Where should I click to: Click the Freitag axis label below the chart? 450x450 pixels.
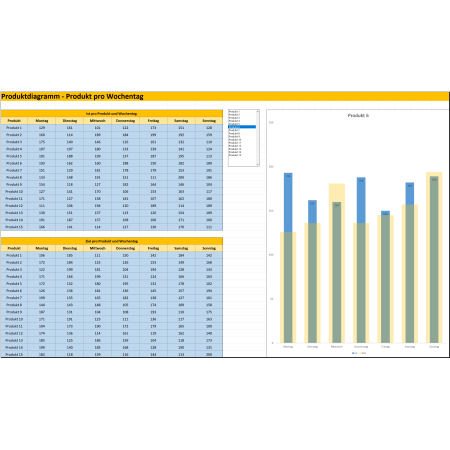(x=385, y=347)
